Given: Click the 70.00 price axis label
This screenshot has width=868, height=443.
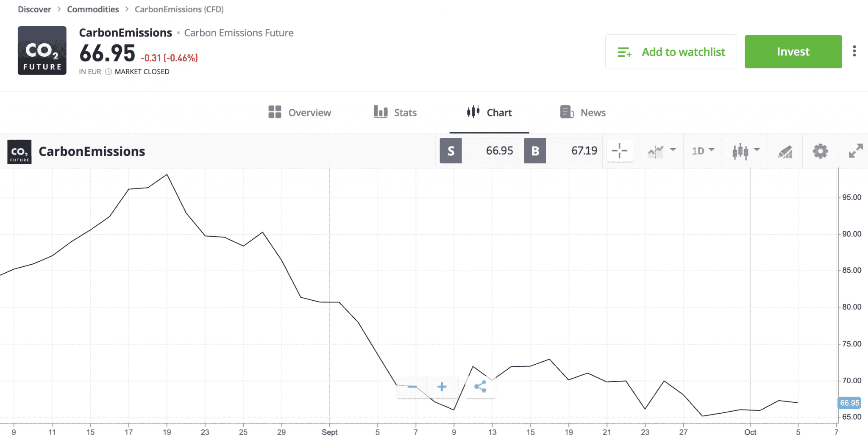Looking at the screenshot, I should point(851,381).
